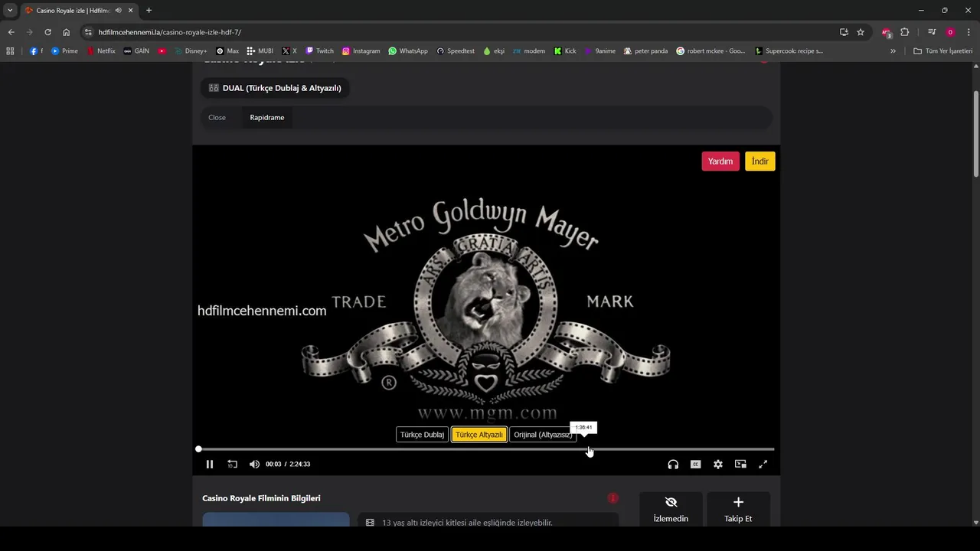Select the Rapidrame source tab
Screen dimensions: 980x551
267,117
